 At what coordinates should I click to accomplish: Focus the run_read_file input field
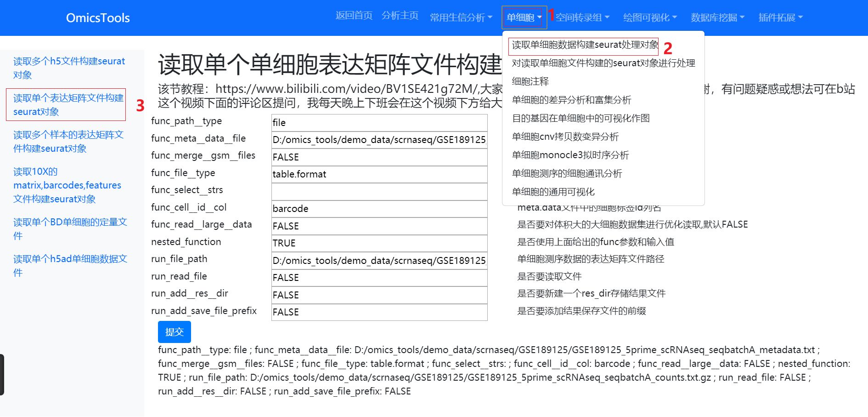[x=379, y=278]
